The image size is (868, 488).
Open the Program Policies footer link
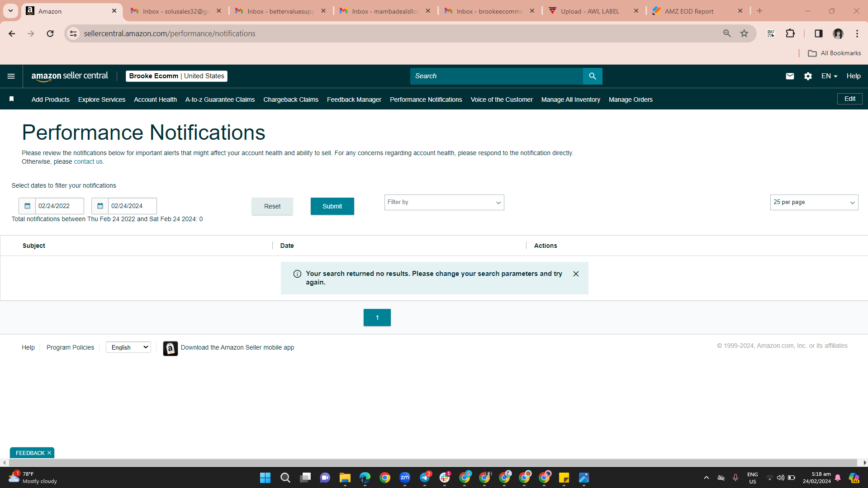[71, 347]
